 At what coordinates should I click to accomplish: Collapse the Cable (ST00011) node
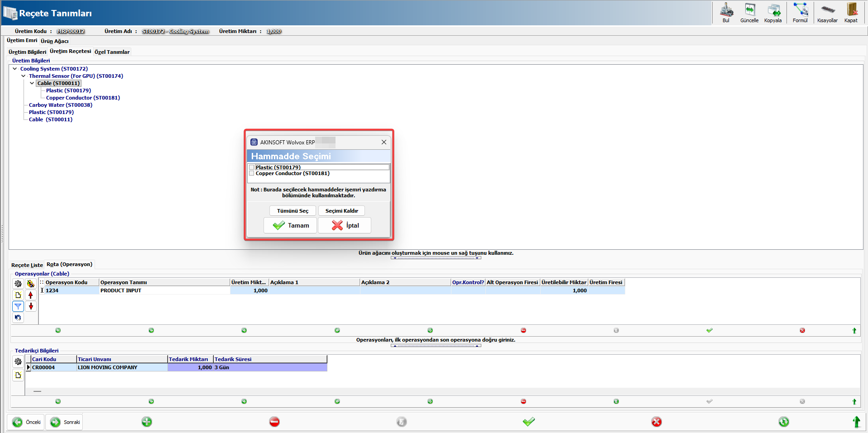click(32, 83)
